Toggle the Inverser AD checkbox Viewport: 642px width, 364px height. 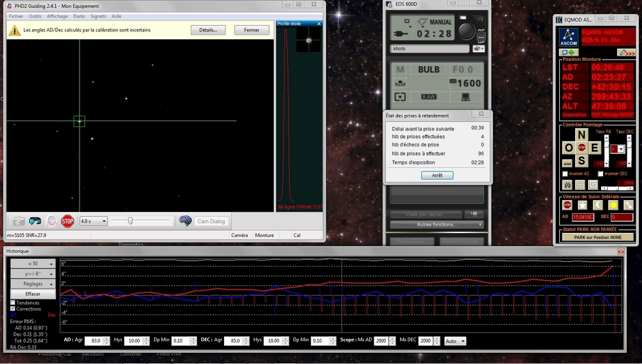coord(565,173)
